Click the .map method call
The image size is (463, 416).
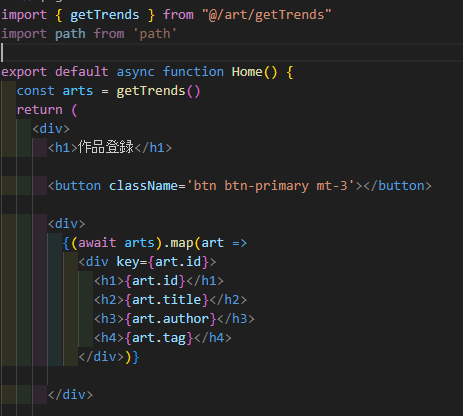click(x=177, y=243)
